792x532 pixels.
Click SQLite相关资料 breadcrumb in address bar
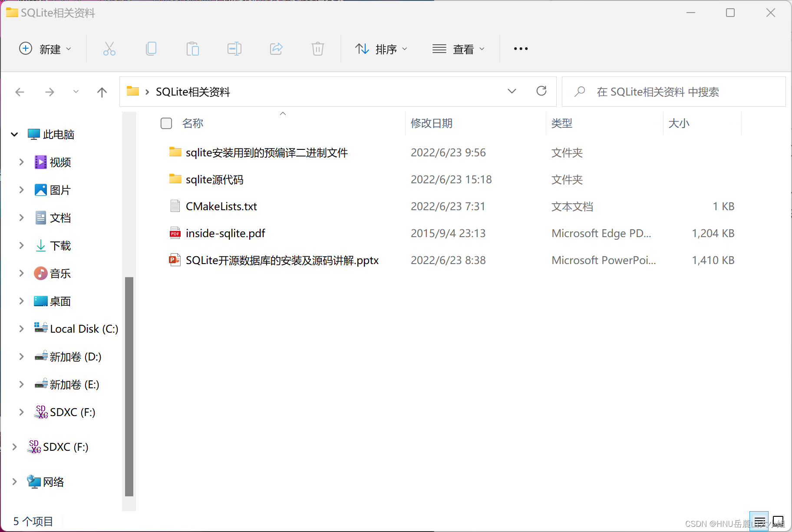[193, 92]
